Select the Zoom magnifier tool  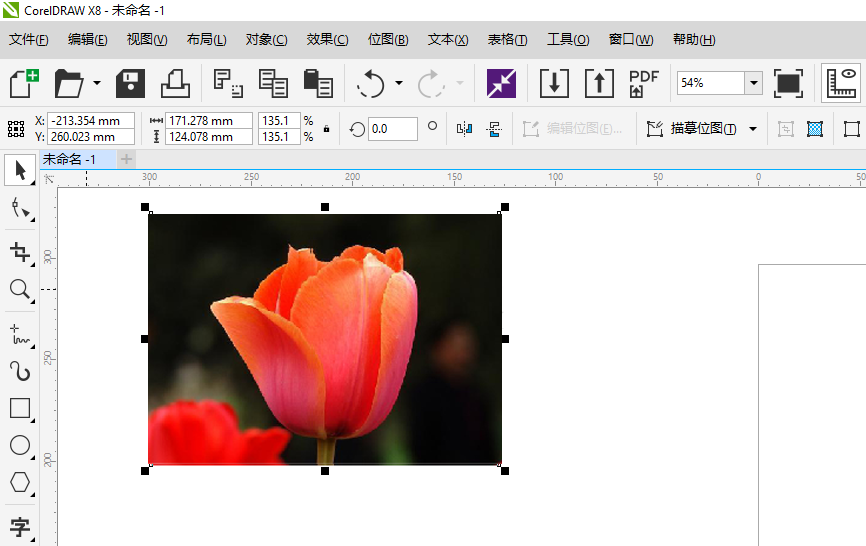point(19,290)
